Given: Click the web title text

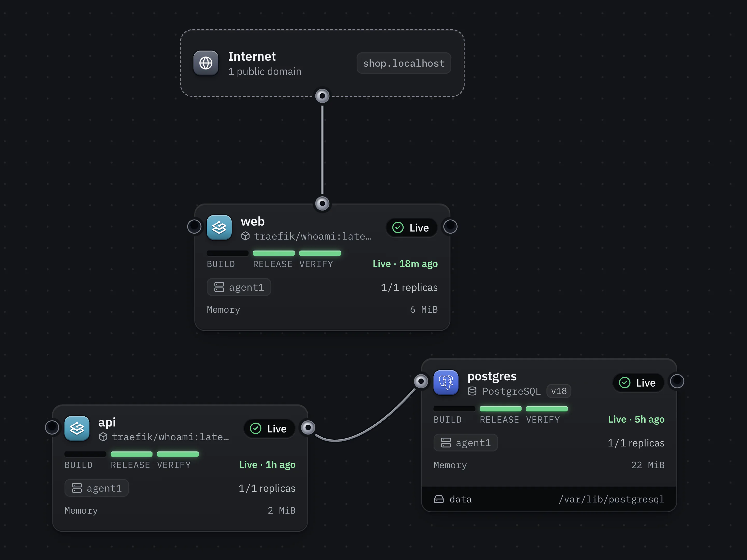Looking at the screenshot, I should 253,221.
